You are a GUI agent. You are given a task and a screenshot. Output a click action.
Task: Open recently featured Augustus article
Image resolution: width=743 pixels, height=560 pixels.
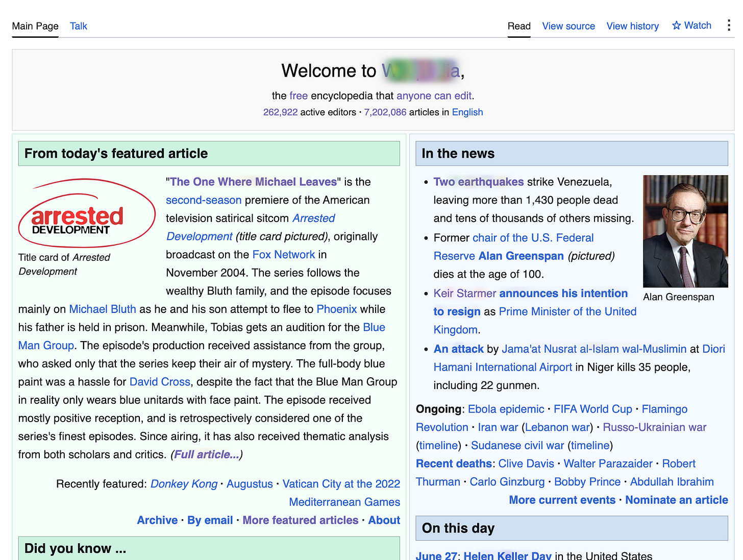250,484
